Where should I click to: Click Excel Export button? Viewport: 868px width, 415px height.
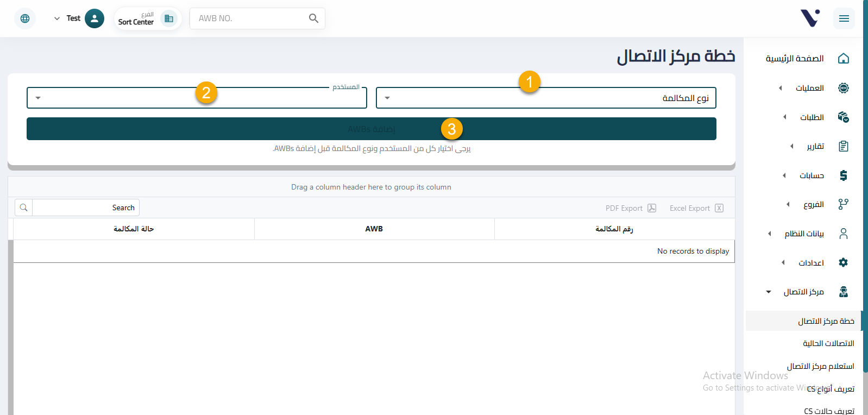(696, 208)
